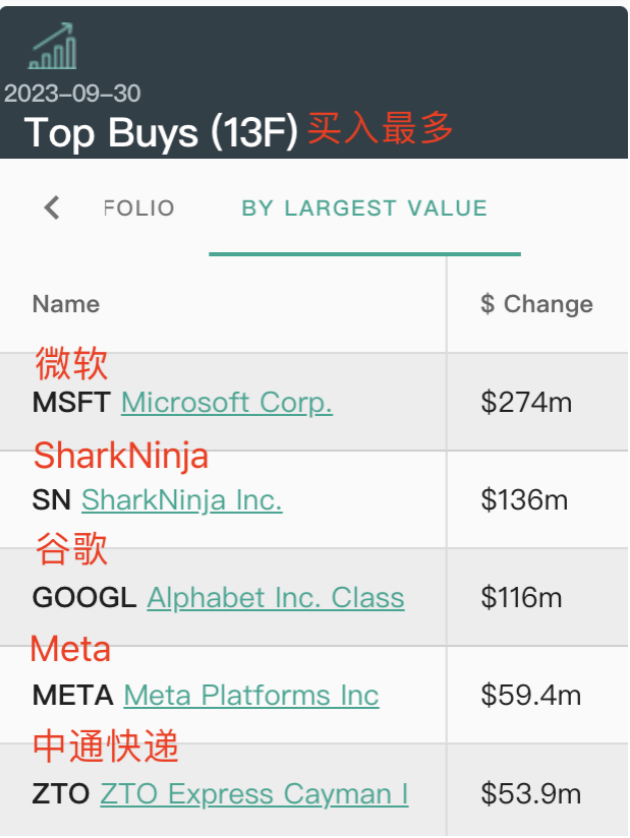This screenshot has height=838, width=630.
Task: Open the ZTO Express Cayman link
Action: pos(254,794)
